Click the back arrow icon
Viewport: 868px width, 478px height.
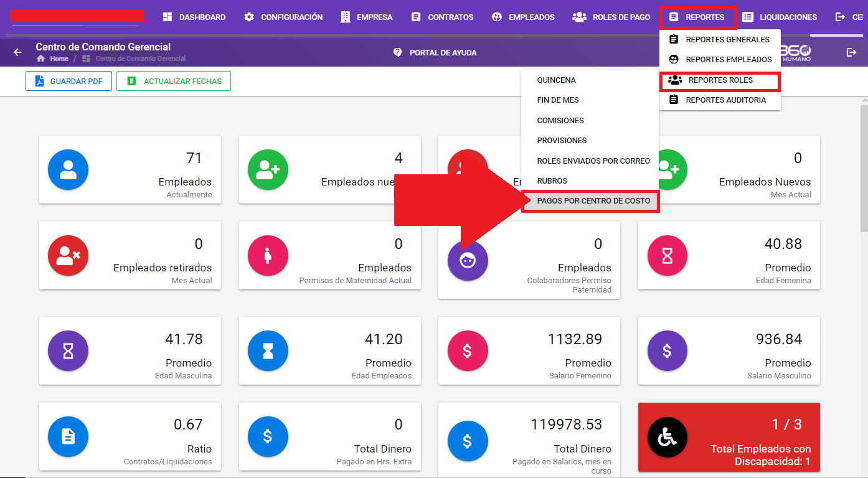[17, 52]
